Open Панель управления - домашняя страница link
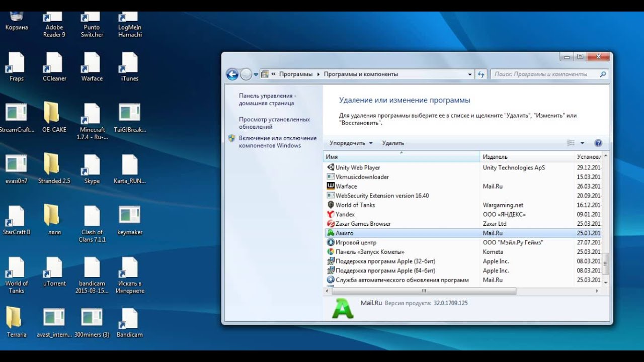Image resolution: width=644 pixels, height=362 pixels. tap(267, 99)
